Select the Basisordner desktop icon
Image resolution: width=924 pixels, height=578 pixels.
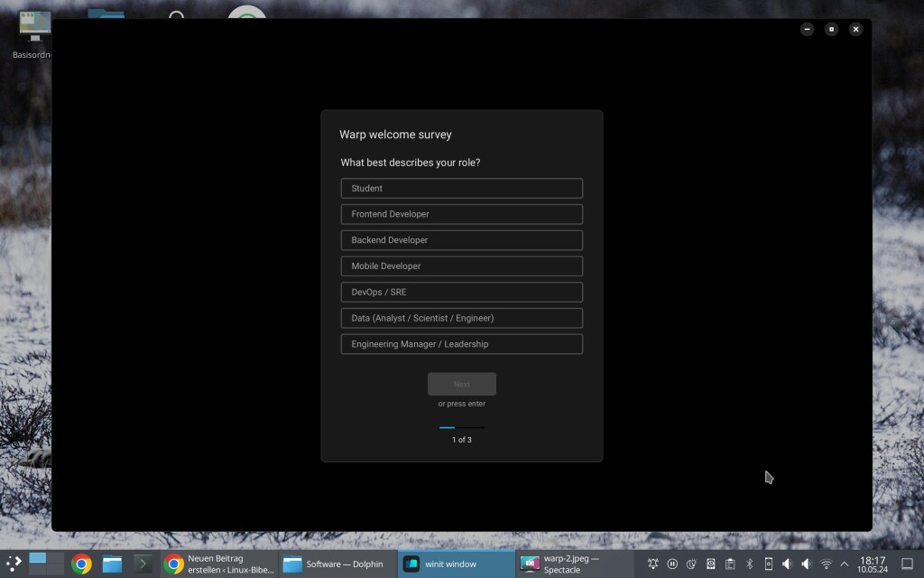click(34, 35)
